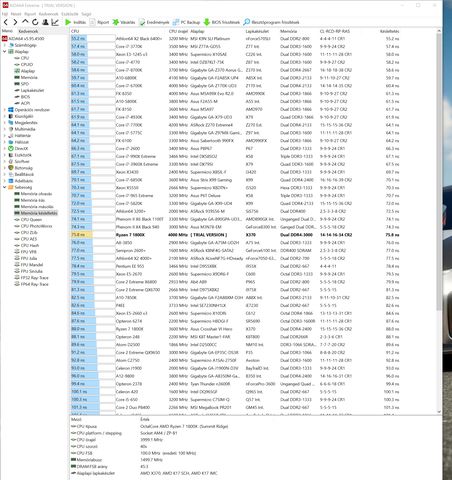Open the Súgó menu
Viewport: 452px width, 480px height.
pos(86,14)
